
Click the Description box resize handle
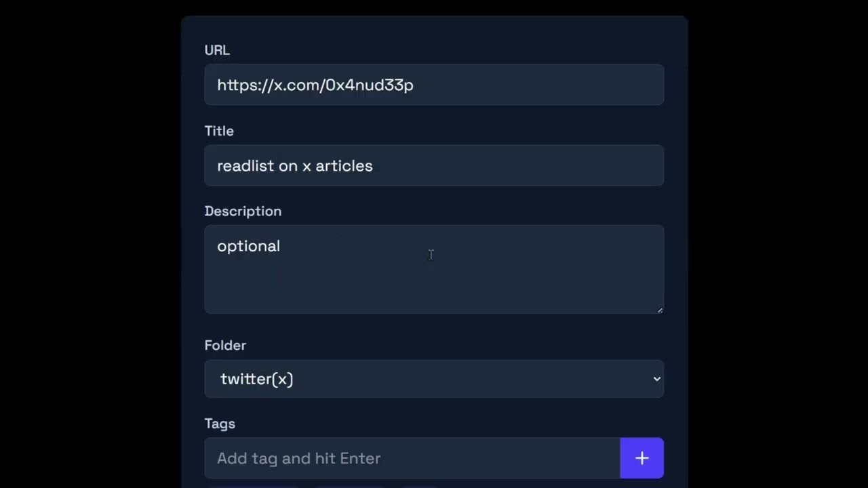[659, 310]
